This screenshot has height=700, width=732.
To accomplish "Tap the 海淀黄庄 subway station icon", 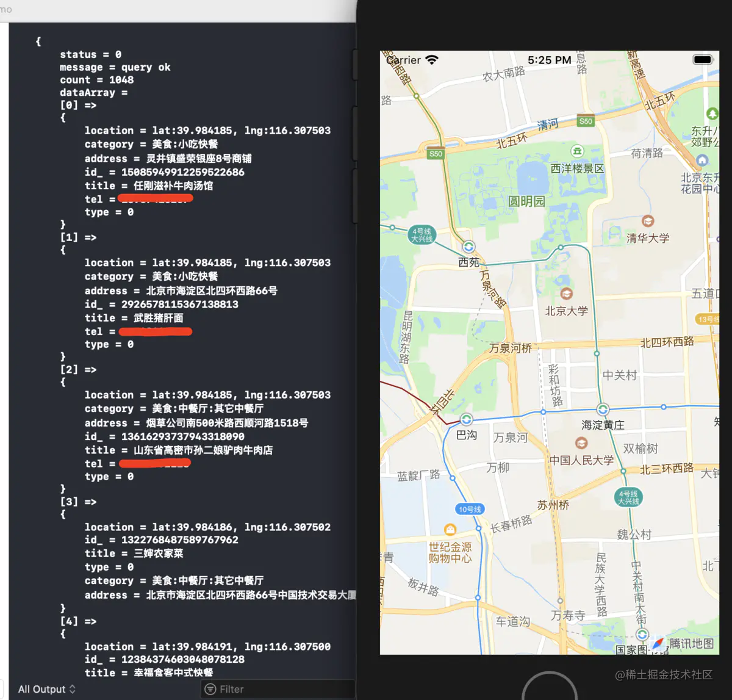I will pos(603,410).
